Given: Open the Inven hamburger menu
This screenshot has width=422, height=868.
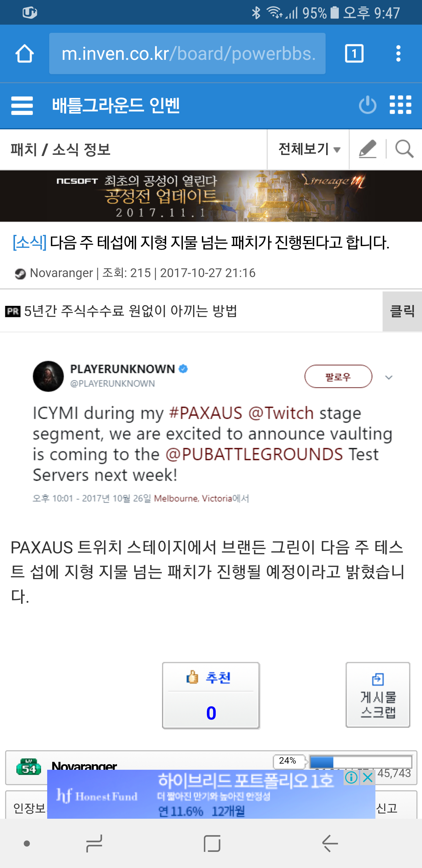Looking at the screenshot, I should click(x=22, y=106).
